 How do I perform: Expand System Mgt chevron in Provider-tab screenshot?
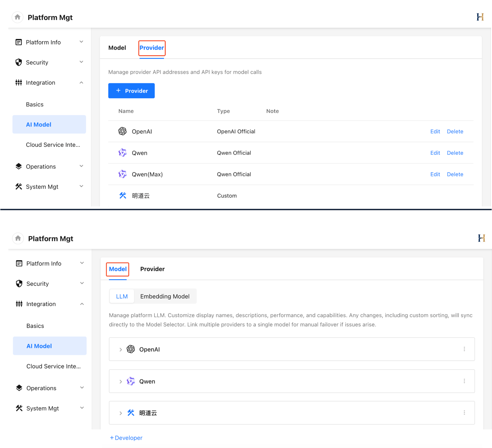click(x=81, y=186)
